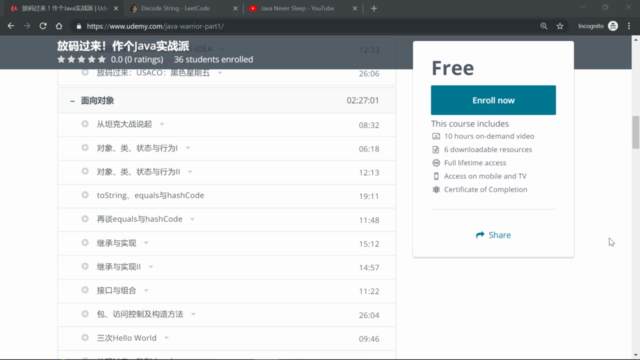Expand description arrow for 三次Hello World

tap(167, 338)
